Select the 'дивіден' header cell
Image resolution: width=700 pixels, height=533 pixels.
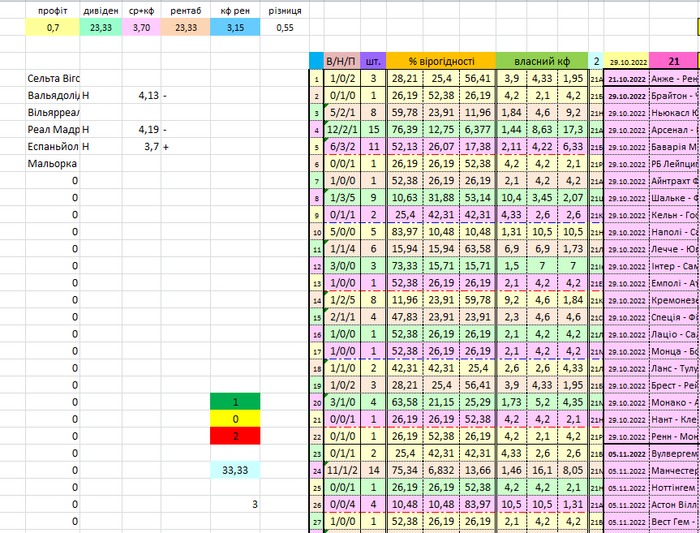click(x=101, y=11)
